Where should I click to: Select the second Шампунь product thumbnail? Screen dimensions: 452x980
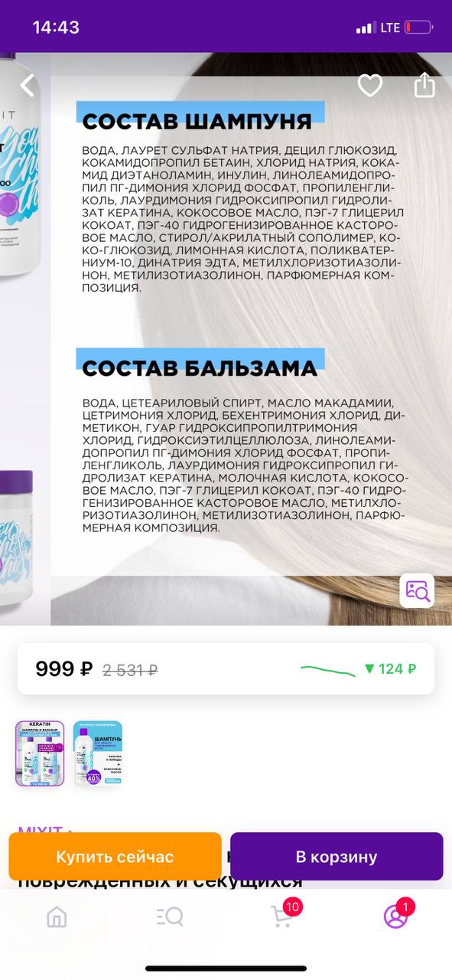coord(98,753)
